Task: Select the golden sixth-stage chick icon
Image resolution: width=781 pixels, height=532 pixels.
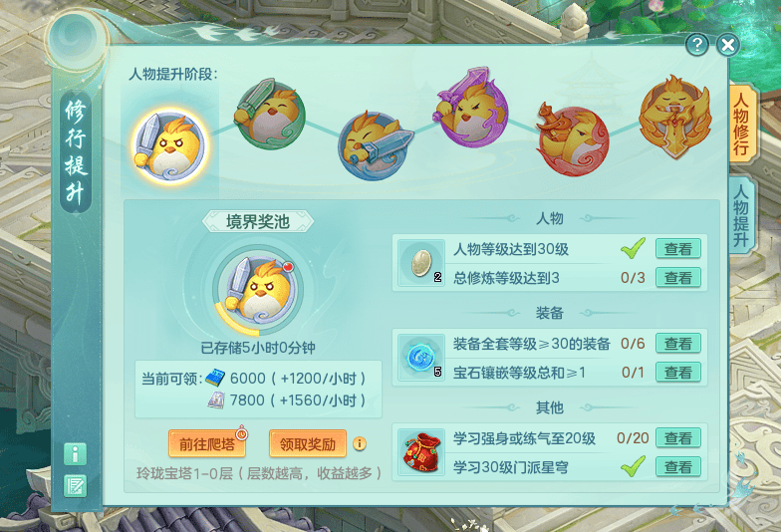Action: [675, 117]
